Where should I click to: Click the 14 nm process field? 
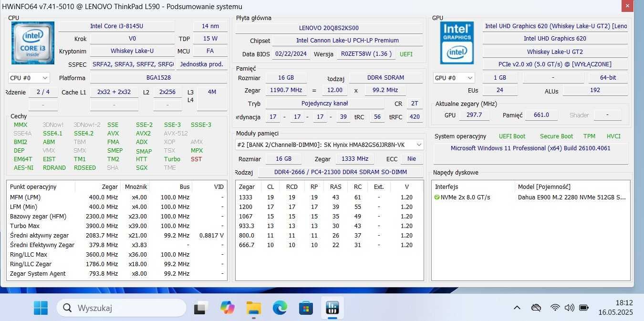[210, 26]
